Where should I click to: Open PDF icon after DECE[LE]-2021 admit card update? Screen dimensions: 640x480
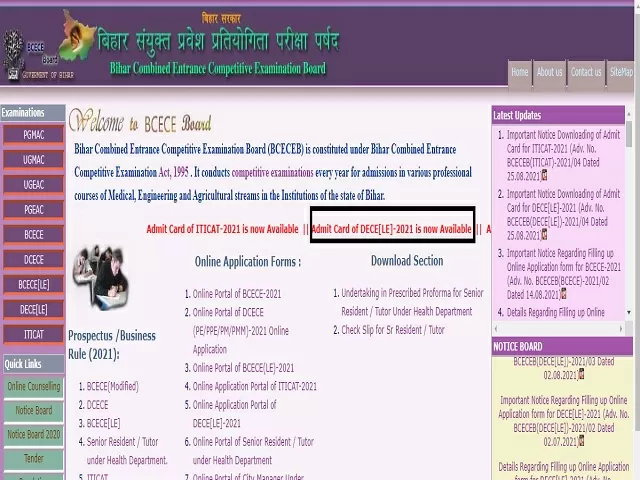click(x=544, y=235)
